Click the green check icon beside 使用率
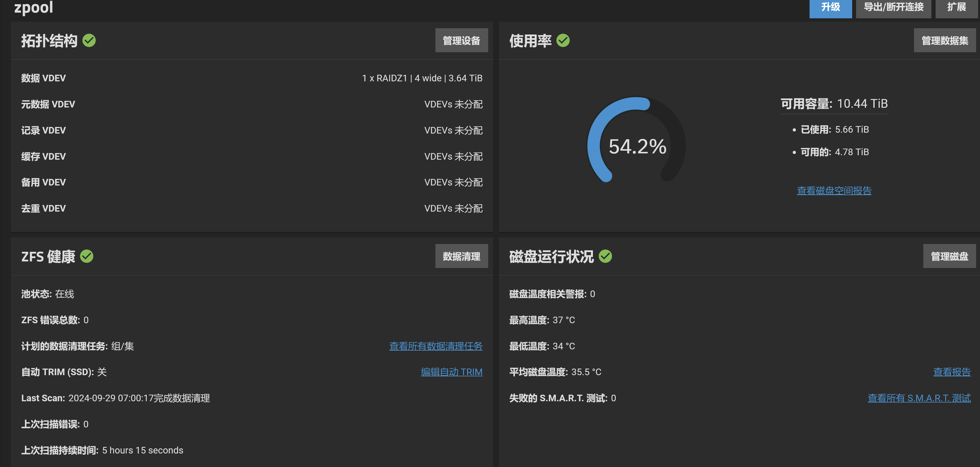 [563, 40]
